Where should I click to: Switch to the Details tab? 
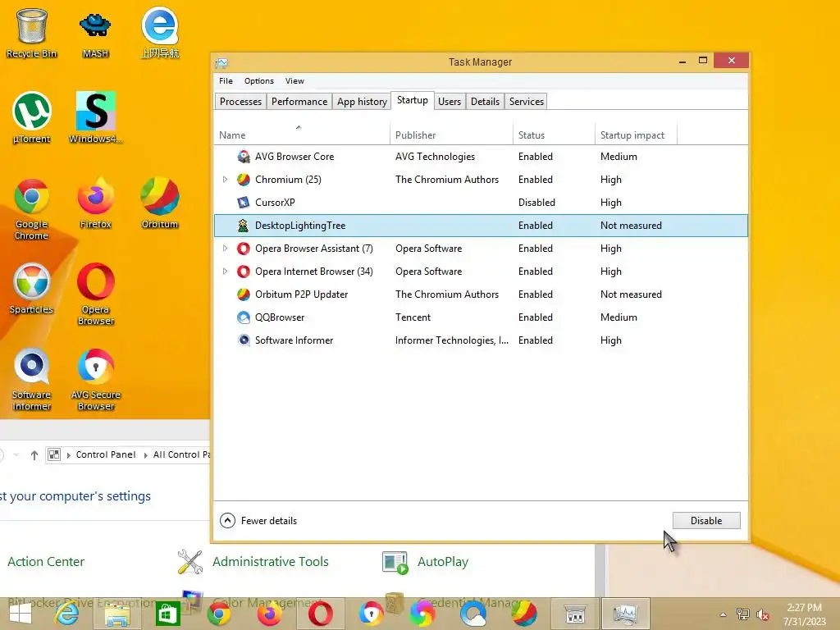click(x=485, y=102)
